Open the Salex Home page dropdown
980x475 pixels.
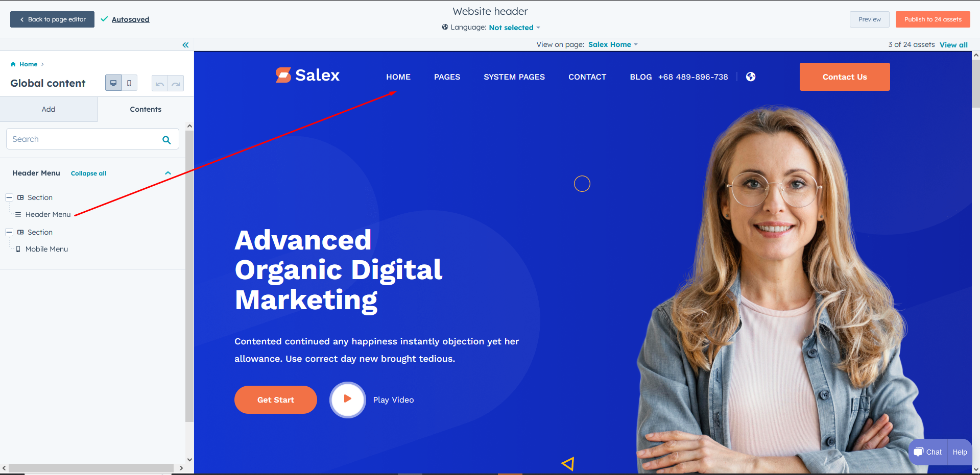pos(613,44)
